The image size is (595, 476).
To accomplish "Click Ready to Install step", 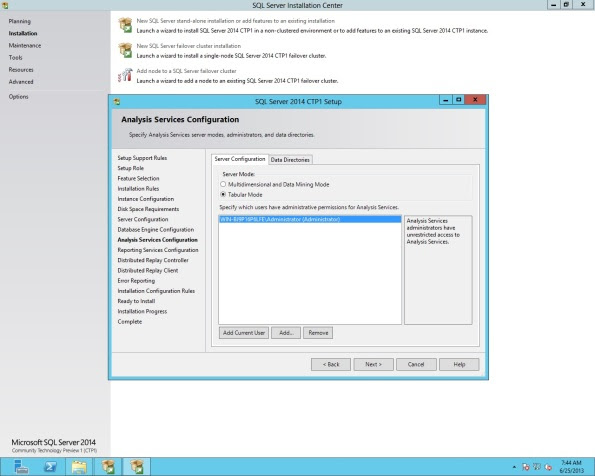I will click(x=136, y=301).
